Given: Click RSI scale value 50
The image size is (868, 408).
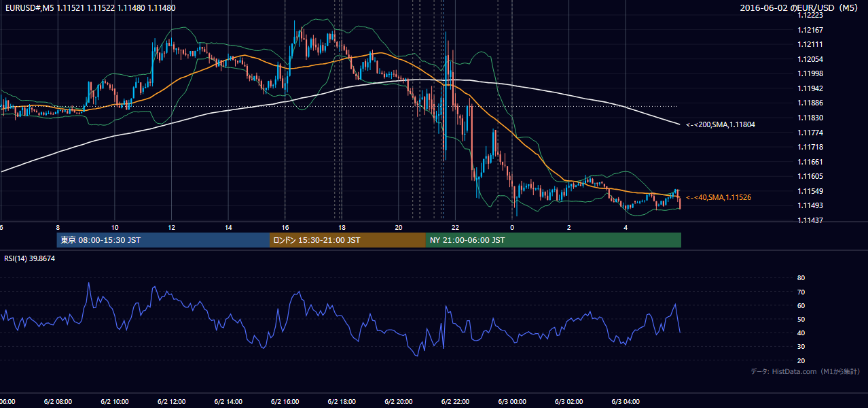Looking at the screenshot, I should click(801, 319).
